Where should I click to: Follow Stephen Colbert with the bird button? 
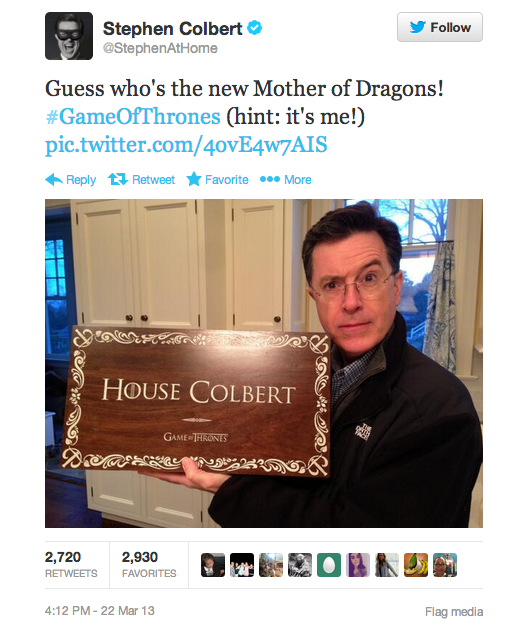440,27
